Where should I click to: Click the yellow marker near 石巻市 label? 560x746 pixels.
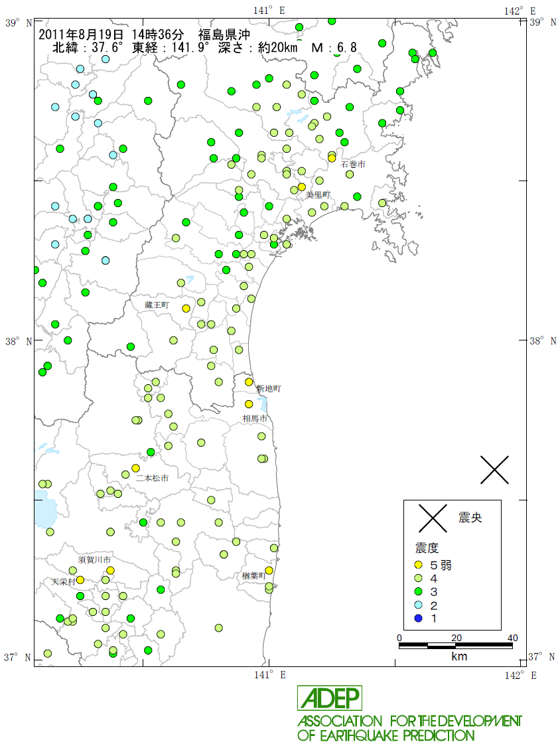click(x=332, y=158)
